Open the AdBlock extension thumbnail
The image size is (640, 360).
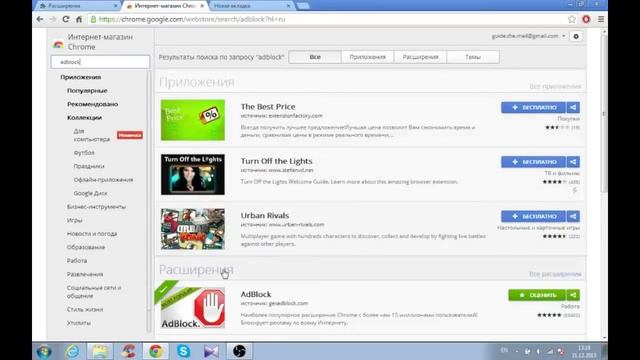[x=193, y=308]
